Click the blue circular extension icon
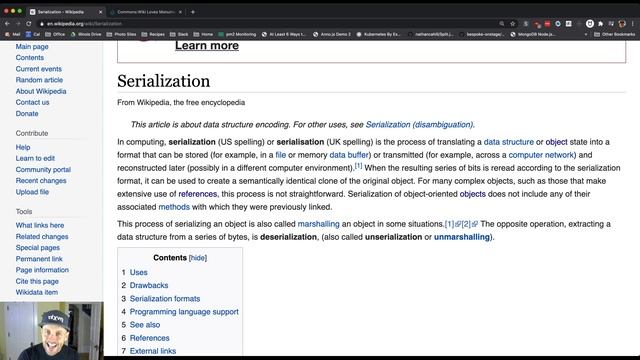This screenshot has height=360, width=640. (558, 24)
